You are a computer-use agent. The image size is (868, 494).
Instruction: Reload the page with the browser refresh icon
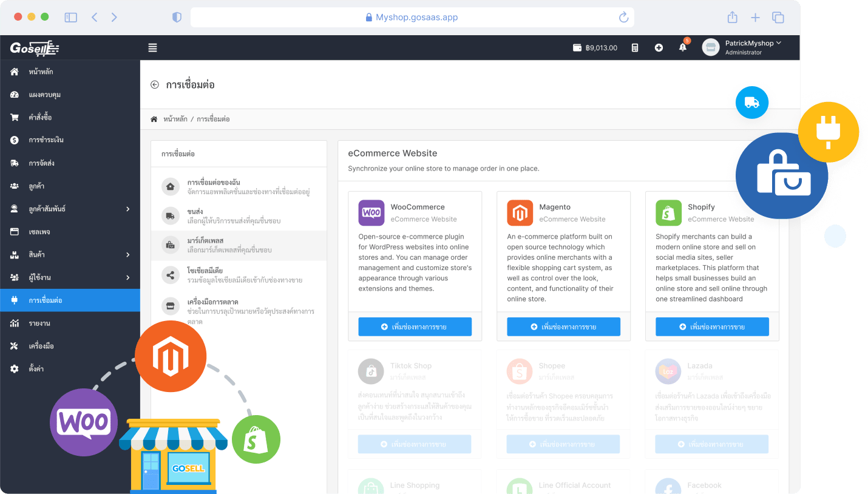[x=623, y=18]
